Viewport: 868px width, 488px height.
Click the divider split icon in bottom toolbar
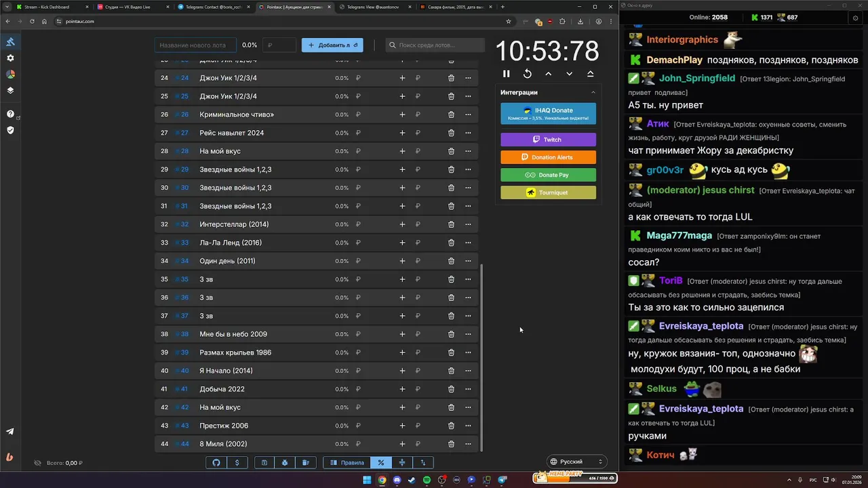click(x=402, y=462)
